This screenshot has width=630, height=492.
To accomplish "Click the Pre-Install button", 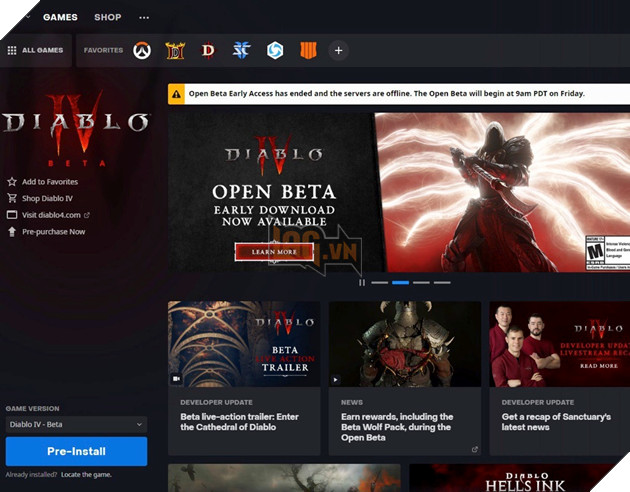I will coord(76,451).
